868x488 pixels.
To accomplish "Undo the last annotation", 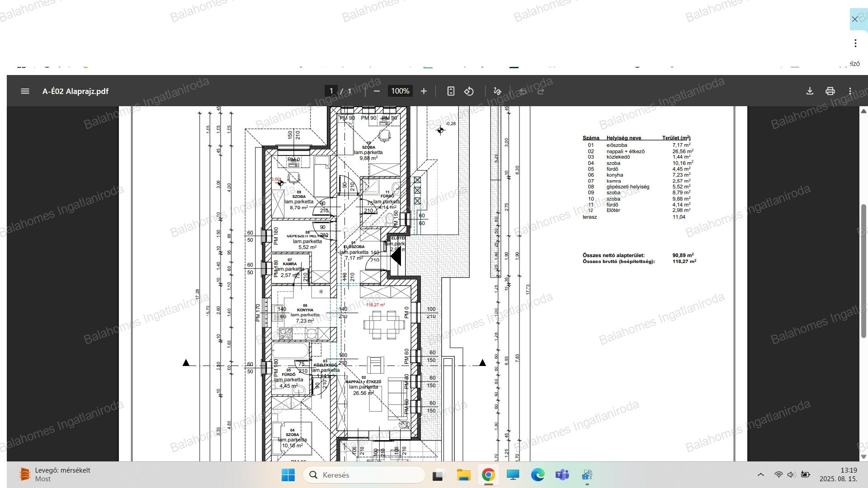I will 523,91.
